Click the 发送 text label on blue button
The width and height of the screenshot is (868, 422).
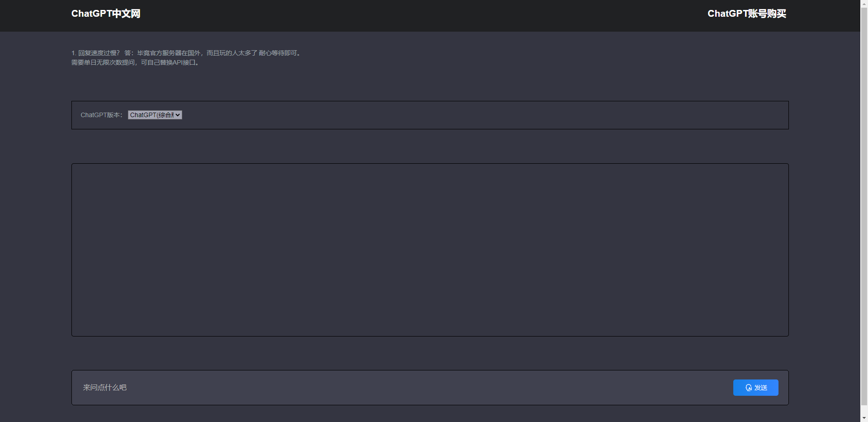761,388
